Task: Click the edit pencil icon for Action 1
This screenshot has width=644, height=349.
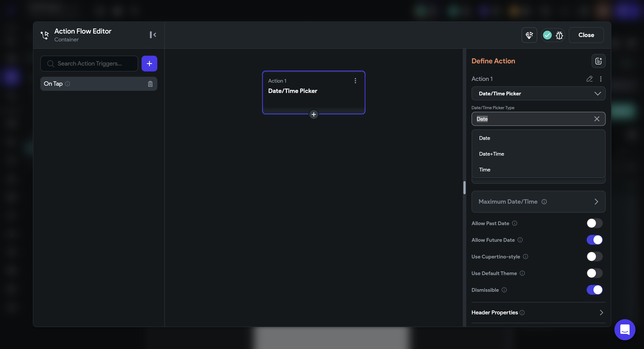Action: pos(589,79)
